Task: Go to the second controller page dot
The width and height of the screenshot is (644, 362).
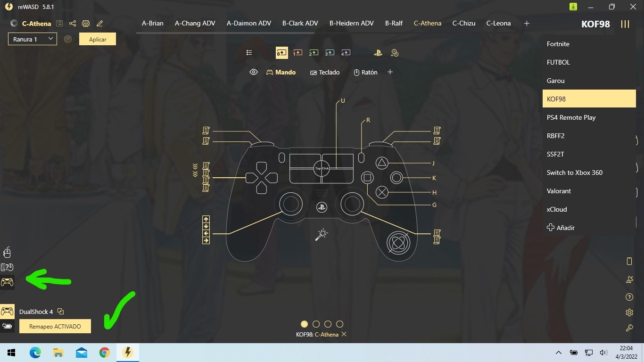Action: tap(316, 324)
